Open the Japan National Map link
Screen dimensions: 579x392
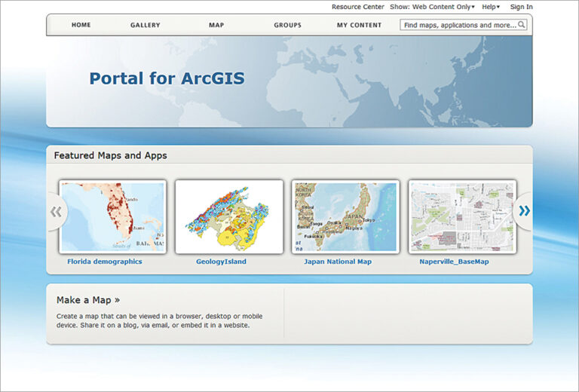[x=338, y=262]
